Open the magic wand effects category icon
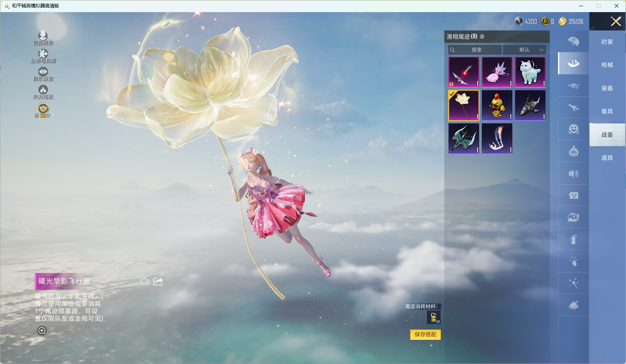Image resolution: width=626 pixels, height=364 pixels. [x=573, y=283]
